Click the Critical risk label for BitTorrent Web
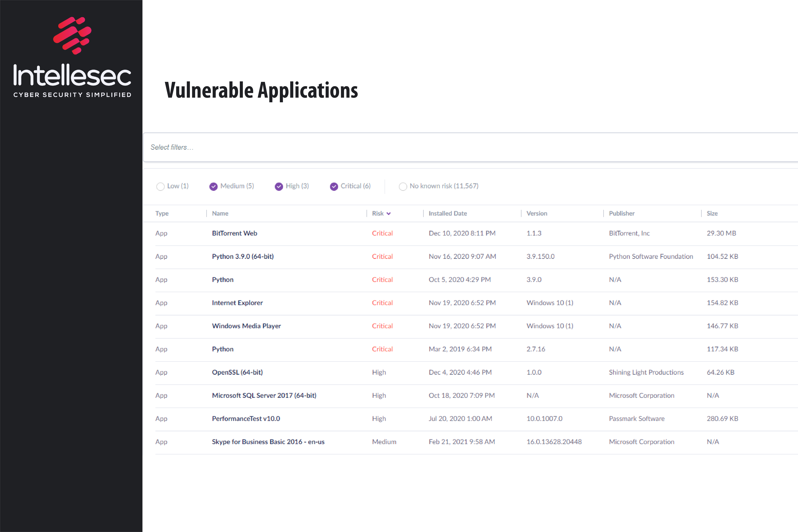 [382, 233]
